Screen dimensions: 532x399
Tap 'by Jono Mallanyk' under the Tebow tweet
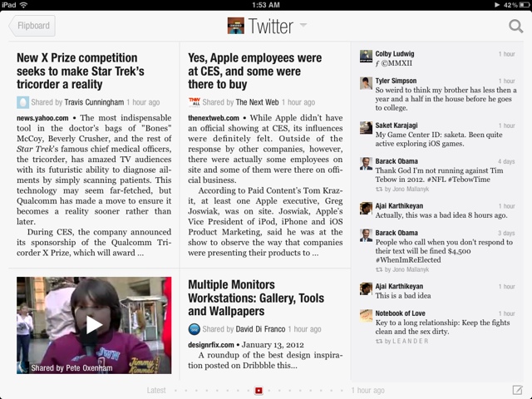coord(406,189)
